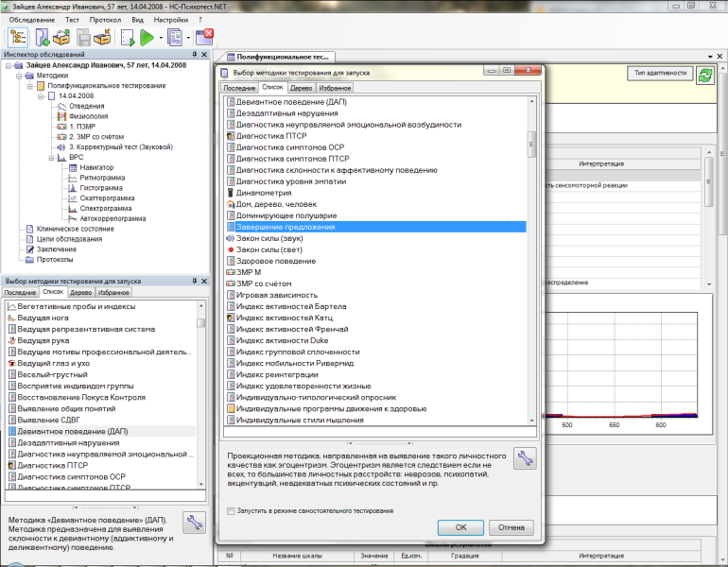Click the wrench settings button in dialog
This screenshot has width=728, height=567.
pos(524,459)
